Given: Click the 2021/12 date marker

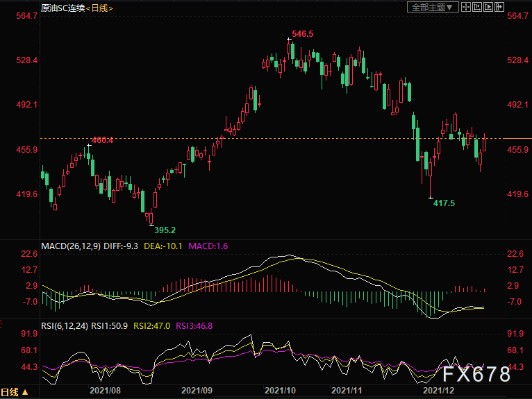Looking at the screenshot, I should (438, 391).
